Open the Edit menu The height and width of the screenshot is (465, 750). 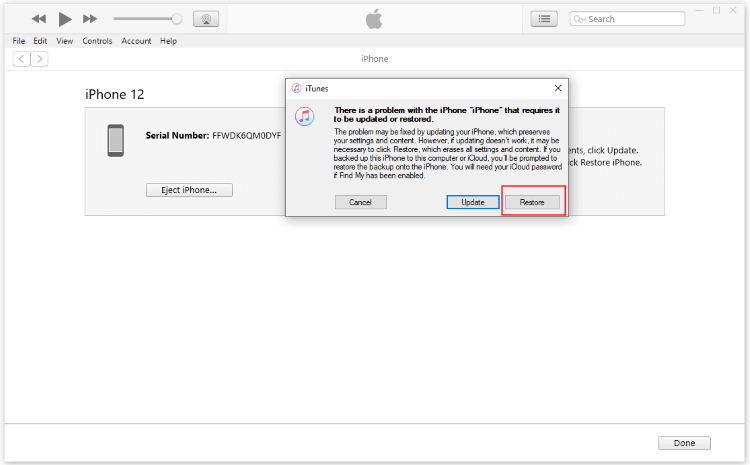tap(40, 41)
